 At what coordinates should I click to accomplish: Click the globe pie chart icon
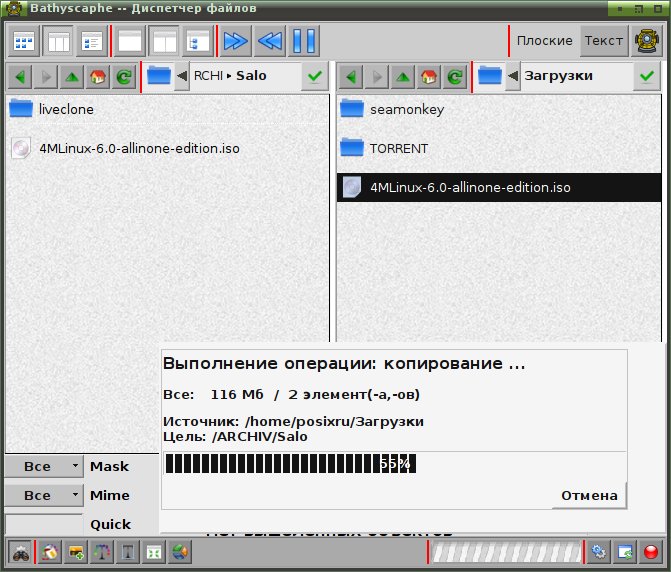coord(180,552)
